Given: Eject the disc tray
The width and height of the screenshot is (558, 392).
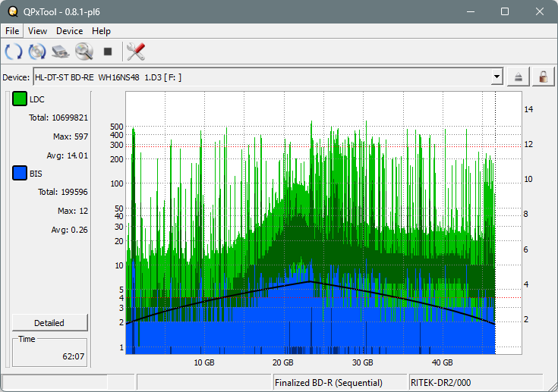Looking at the screenshot, I should tap(519, 77).
